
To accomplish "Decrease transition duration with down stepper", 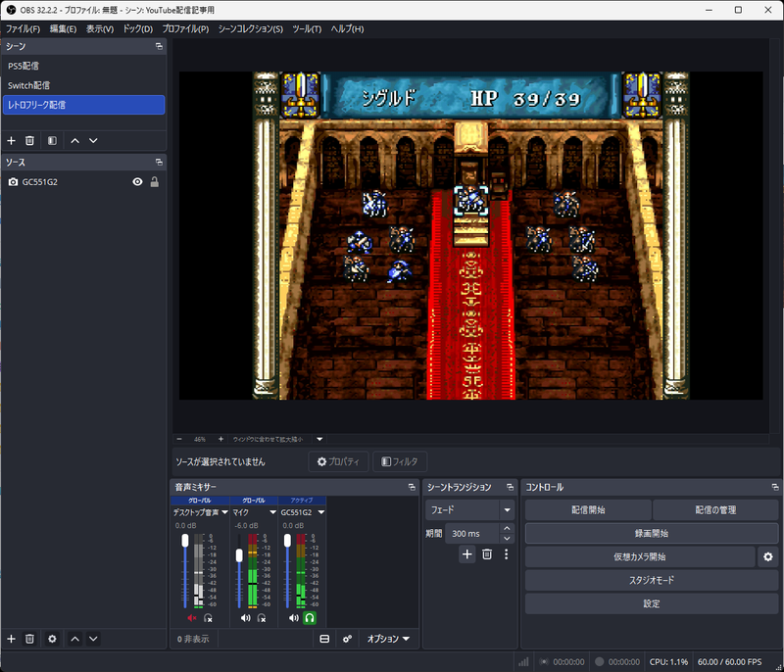I will [507, 539].
